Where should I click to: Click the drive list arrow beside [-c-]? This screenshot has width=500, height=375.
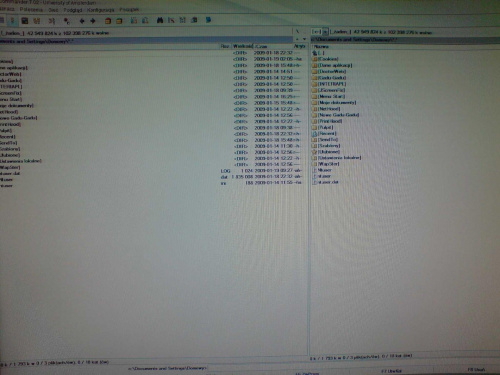[x=325, y=32]
